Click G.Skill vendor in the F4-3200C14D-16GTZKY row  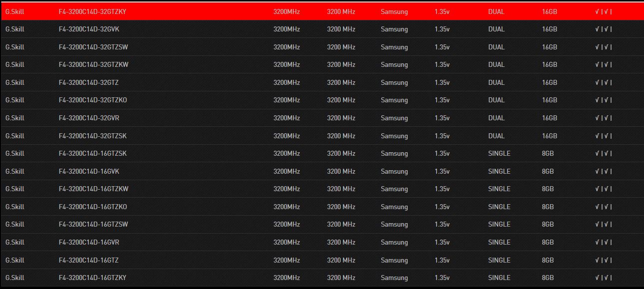pyautogui.click(x=14, y=278)
